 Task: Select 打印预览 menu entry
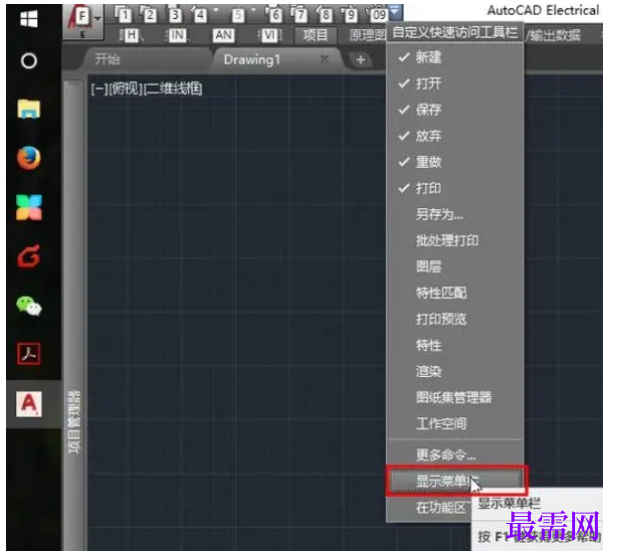click(x=455, y=319)
